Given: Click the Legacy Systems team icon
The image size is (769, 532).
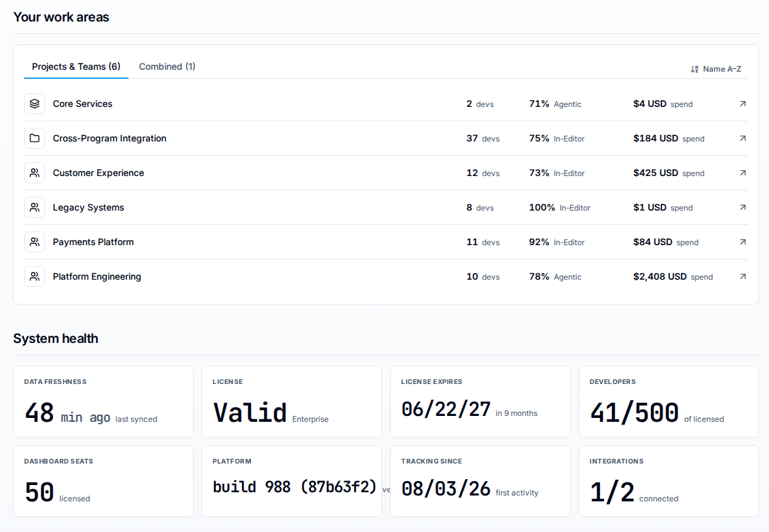Looking at the screenshot, I should [35, 207].
